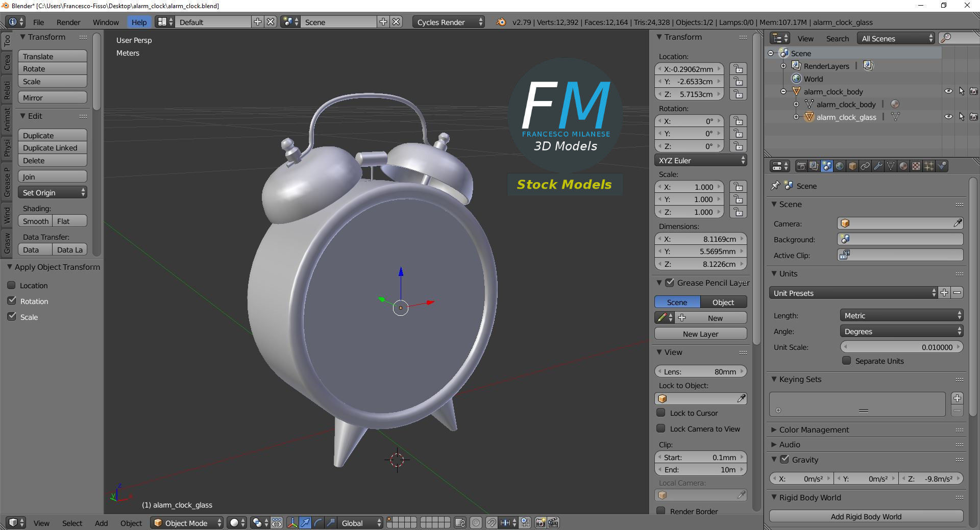980x530 pixels.
Task: Hide alarm_clock_glass with its eye icon
Action: pyautogui.click(x=948, y=117)
